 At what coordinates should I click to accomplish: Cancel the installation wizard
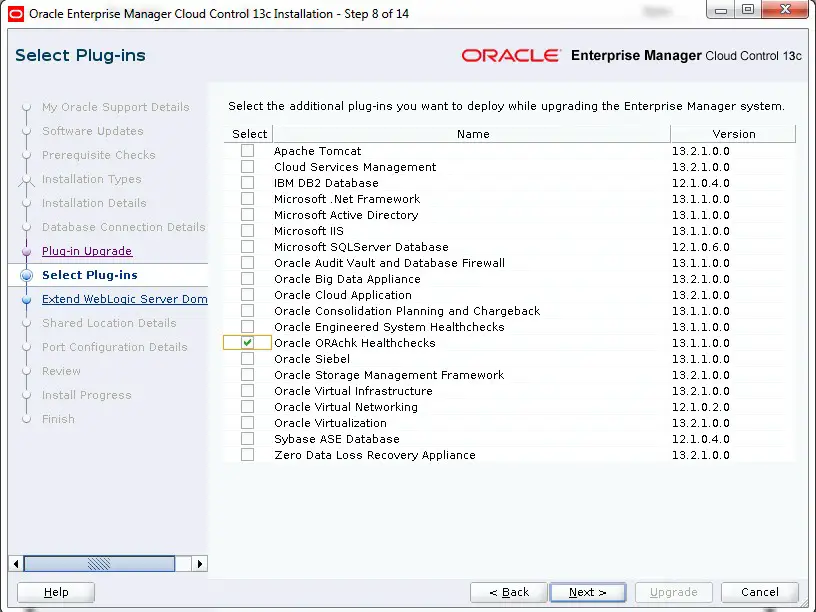click(x=760, y=592)
